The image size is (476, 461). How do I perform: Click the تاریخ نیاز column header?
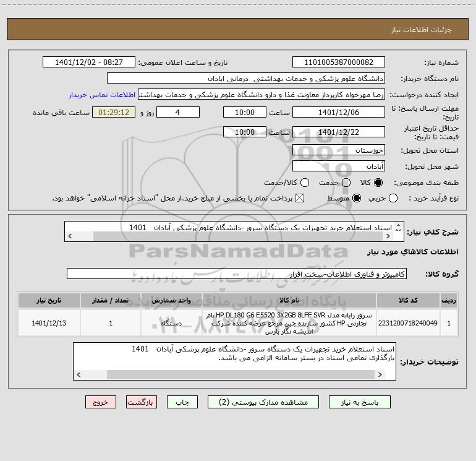point(49,301)
